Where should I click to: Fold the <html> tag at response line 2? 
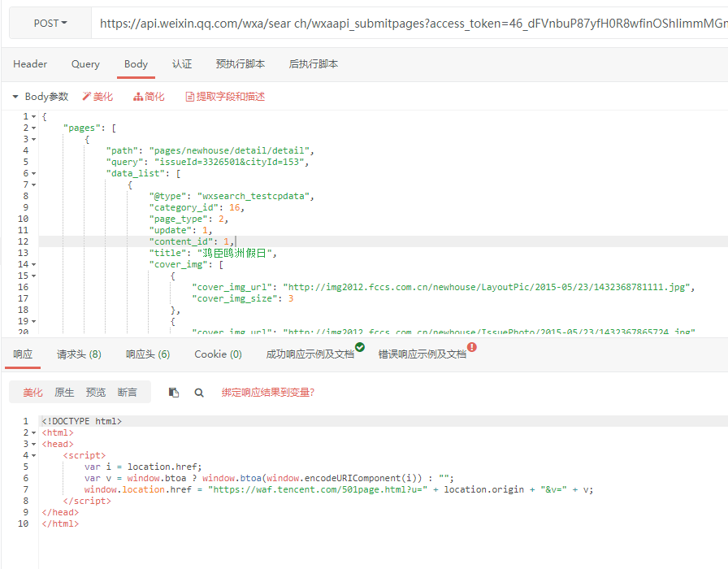[34, 433]
